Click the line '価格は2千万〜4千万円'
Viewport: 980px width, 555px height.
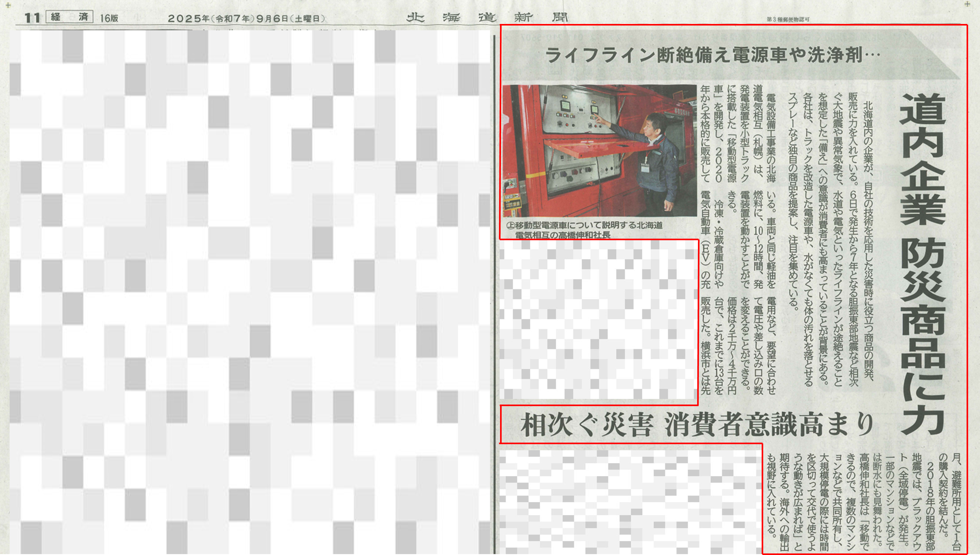pyautogui.click(x=731, y=345)
